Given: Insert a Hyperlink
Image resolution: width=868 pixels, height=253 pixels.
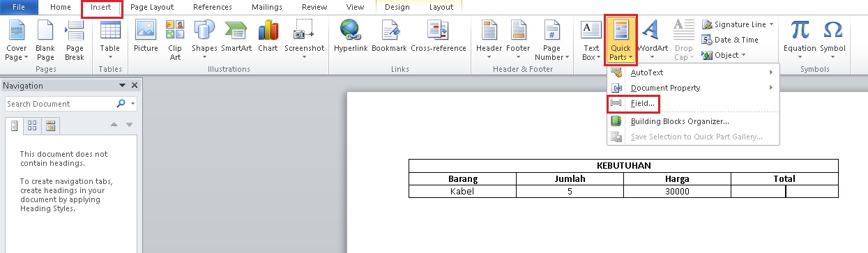Looking at the screenshot, I should (x=350, y=37).
